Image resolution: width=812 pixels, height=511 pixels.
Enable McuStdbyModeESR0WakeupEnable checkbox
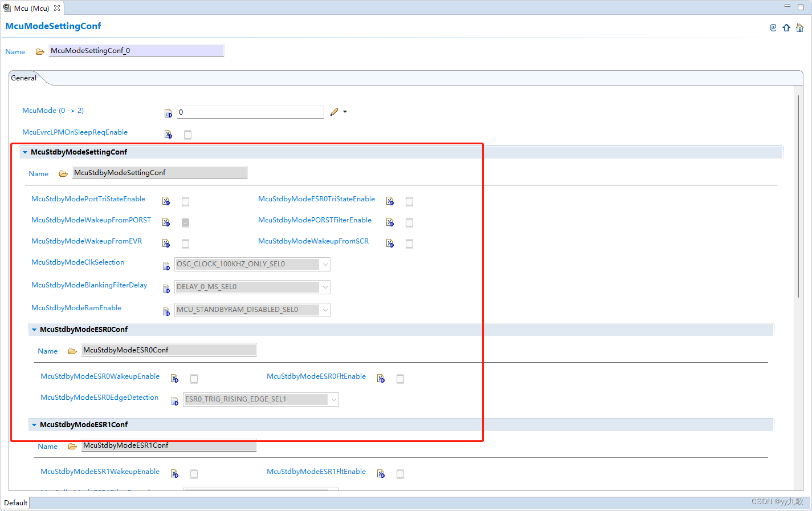pos(194,379)
